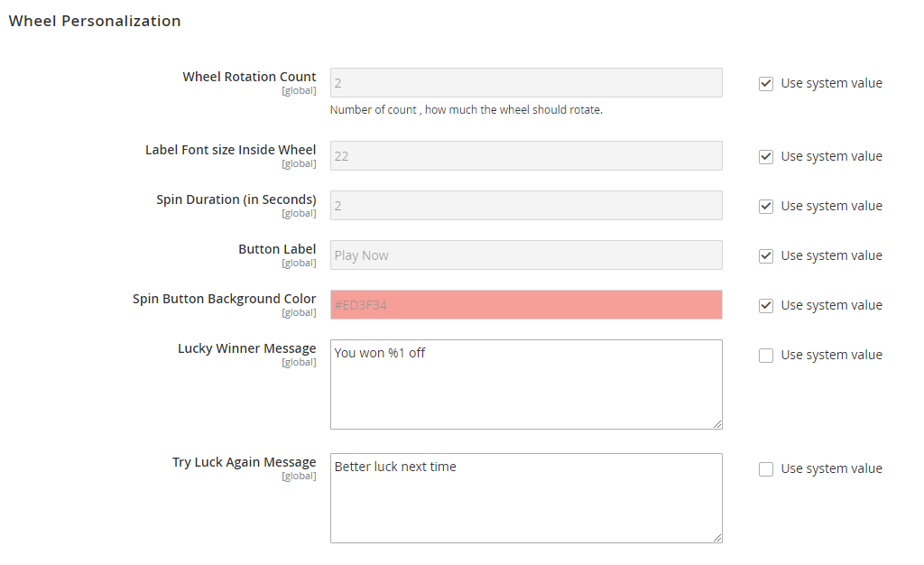The image size is (924, 565).
Task: Uncheck Use system value for Wheel Rotation Count
Action: coord(766,84)
